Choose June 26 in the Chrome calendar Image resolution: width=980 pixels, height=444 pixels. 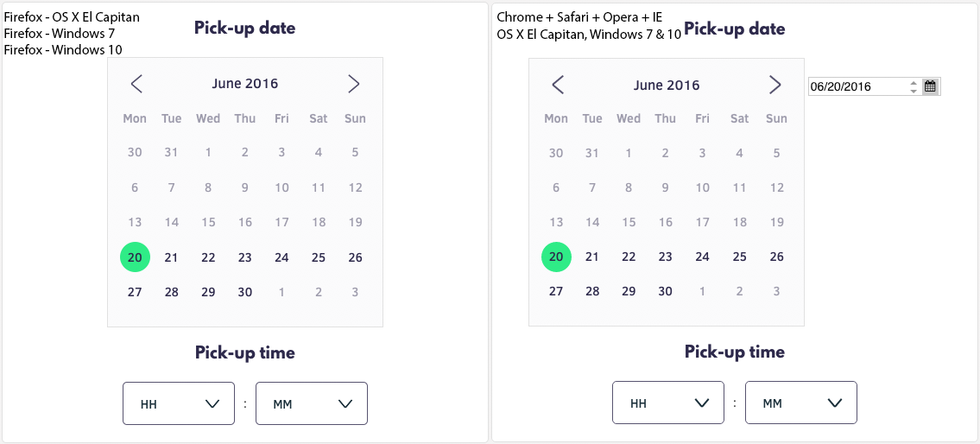777,257
